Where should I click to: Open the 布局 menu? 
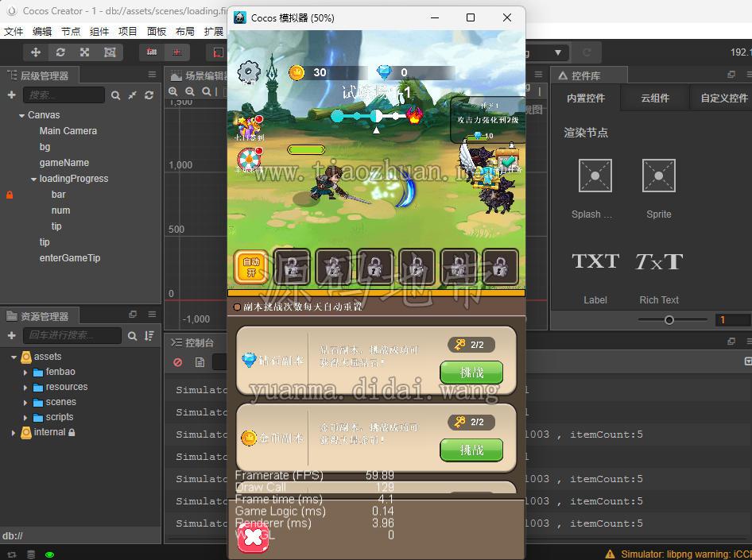(x=184, y=32)
